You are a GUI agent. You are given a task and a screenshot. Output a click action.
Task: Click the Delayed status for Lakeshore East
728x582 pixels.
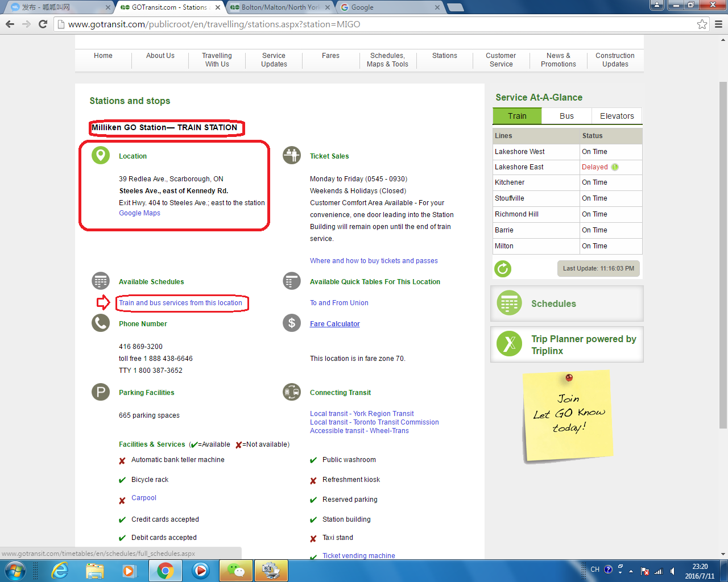point(594,167)
